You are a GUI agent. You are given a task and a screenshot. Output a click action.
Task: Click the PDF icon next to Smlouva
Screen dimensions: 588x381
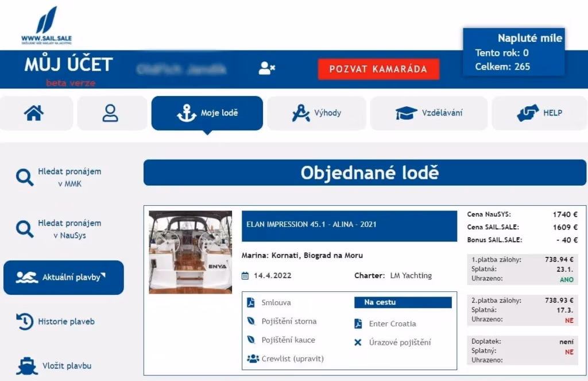pos(251,302)
